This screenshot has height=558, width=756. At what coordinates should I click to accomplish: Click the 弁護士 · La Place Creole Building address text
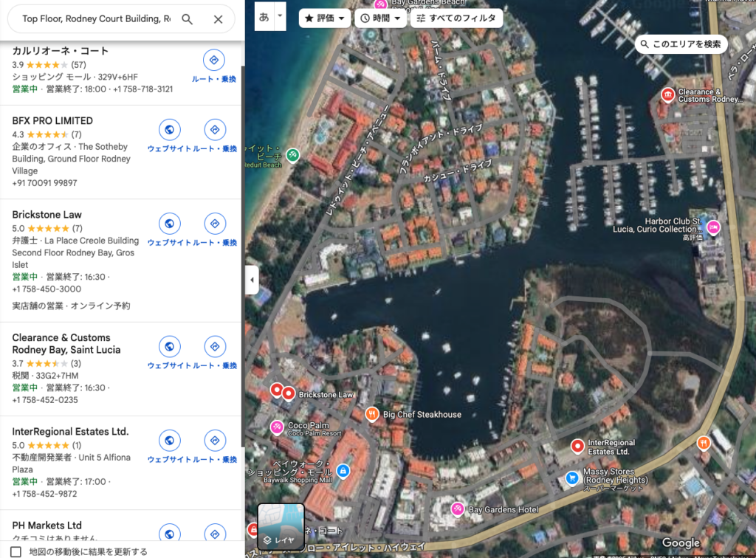[x=75, y=252]
